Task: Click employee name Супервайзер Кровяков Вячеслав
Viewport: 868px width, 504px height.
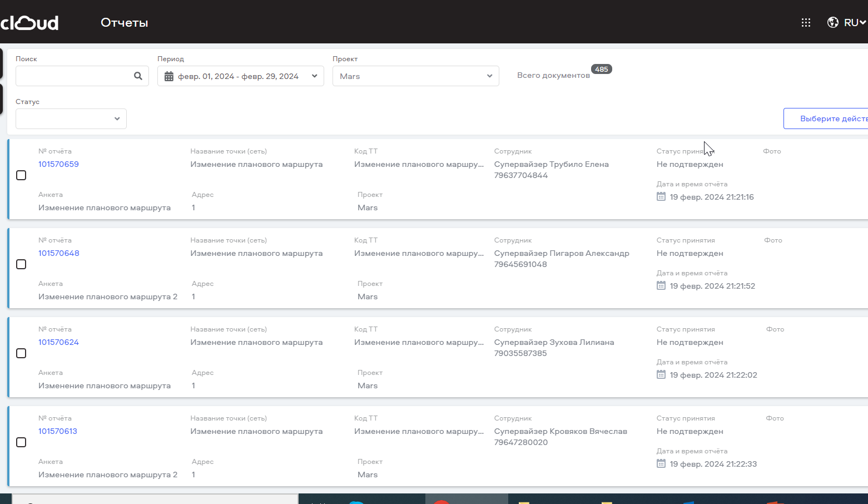Action: pos(561,431)
